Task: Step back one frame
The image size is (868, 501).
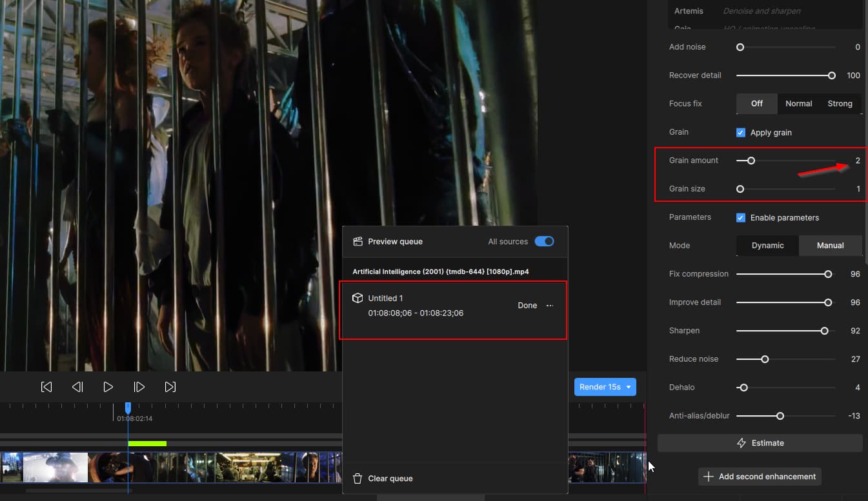Action: 77,387
